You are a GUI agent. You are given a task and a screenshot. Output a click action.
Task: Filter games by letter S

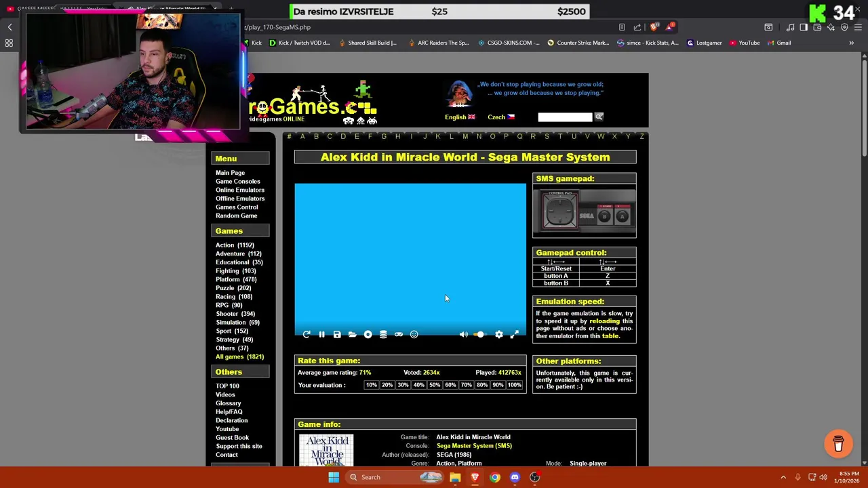point(547,136)
